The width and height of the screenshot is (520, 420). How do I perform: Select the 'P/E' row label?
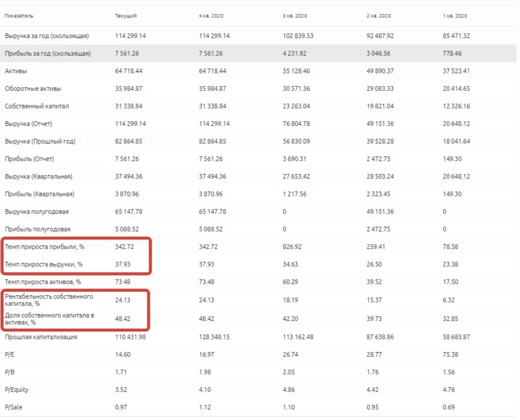[x=9, y=355]
